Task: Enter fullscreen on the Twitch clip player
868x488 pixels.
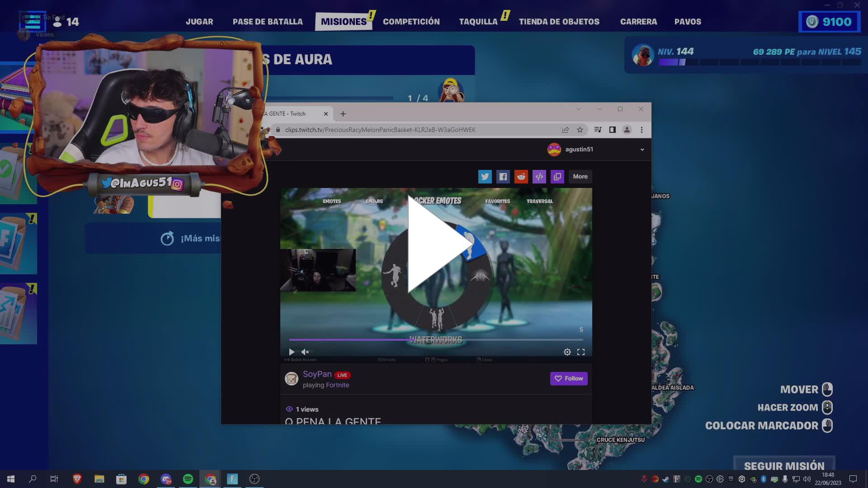Action: tap(581, 352)
